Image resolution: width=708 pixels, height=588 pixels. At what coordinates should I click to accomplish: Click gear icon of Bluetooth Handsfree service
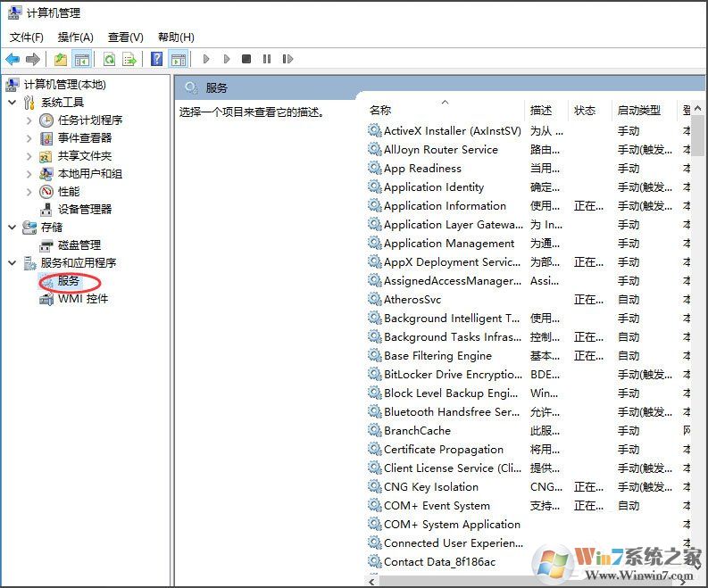(374, 411)
